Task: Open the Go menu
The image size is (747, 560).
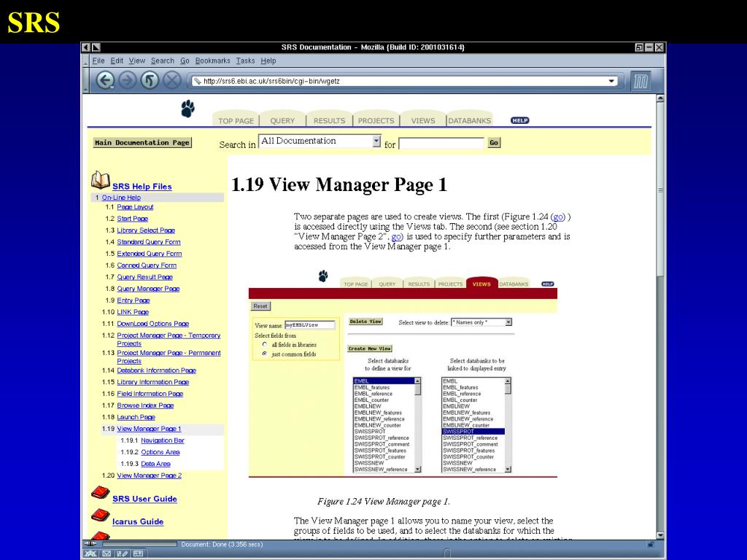Action: [x=185, y=61]
